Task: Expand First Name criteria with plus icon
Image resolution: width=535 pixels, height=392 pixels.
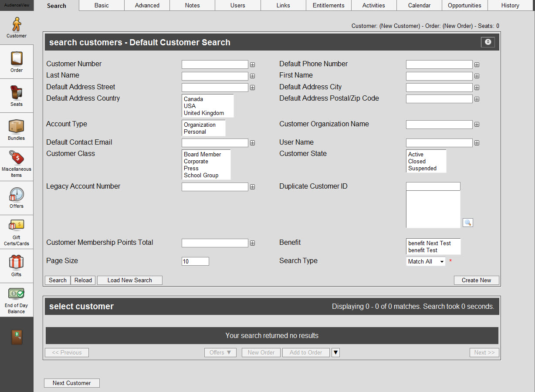Action: (x=477, y=76)
